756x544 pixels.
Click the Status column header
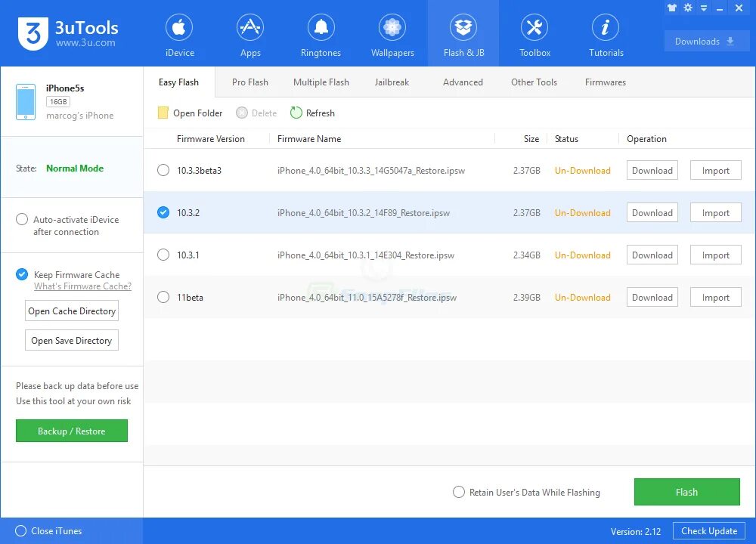pos(566,139)
